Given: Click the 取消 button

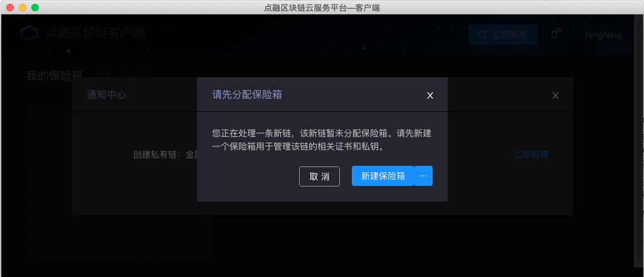Looking at the screenshot, I should click(319, 176).
